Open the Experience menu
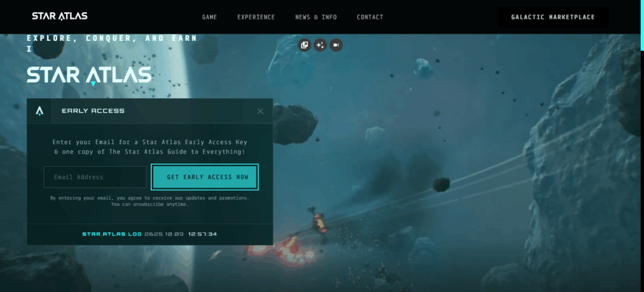The height and width of the screenshot is (292, 644). coord(256,17)
